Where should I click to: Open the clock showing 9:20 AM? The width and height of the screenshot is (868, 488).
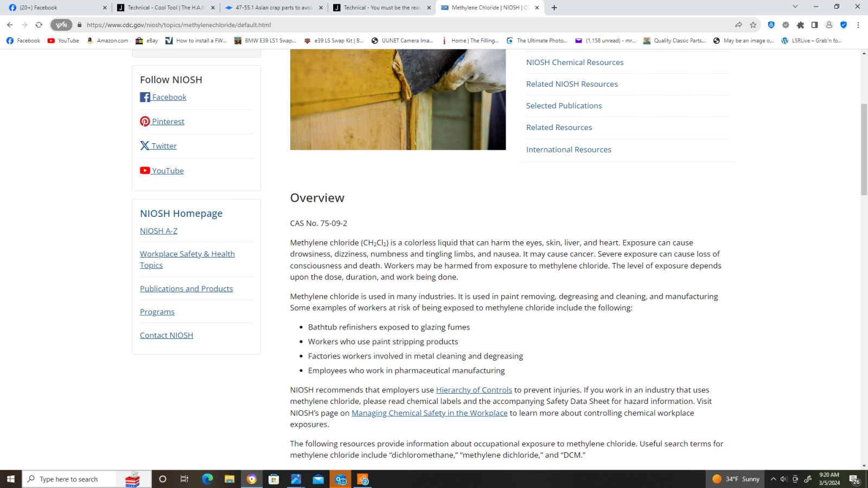pyautogui.click(x=829, y=479)
